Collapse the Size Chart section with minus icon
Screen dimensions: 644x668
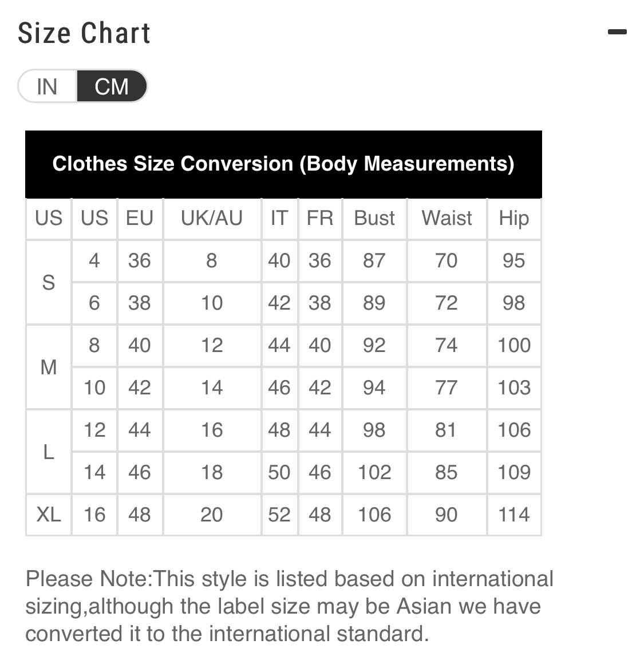pyautogui.click(x=617, y=31)
